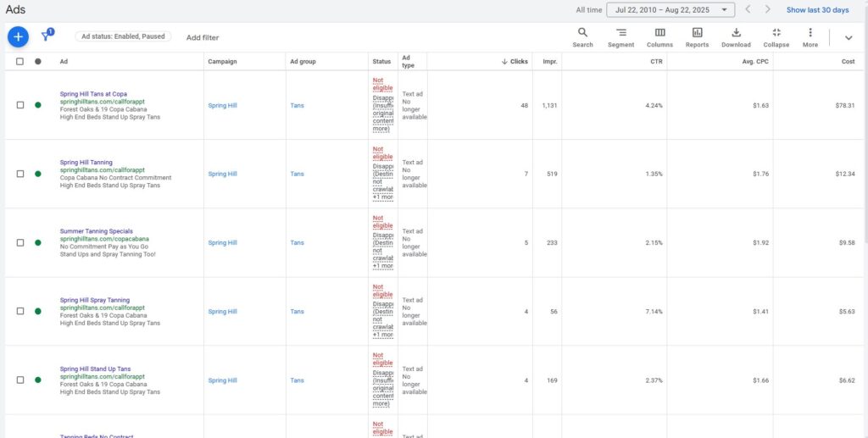Expand the toolbar chevron arrow

coord(848,37)
